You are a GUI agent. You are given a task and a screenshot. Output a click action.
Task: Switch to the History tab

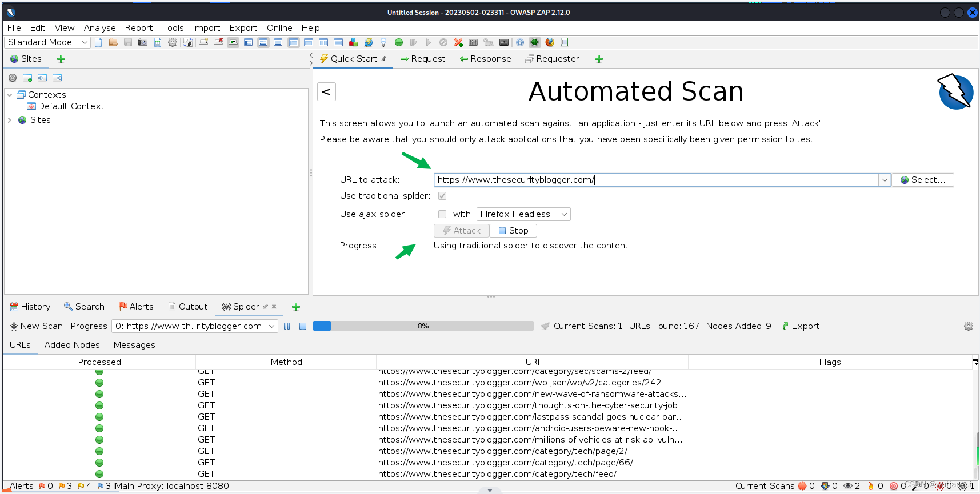click(x=30, y=307)
